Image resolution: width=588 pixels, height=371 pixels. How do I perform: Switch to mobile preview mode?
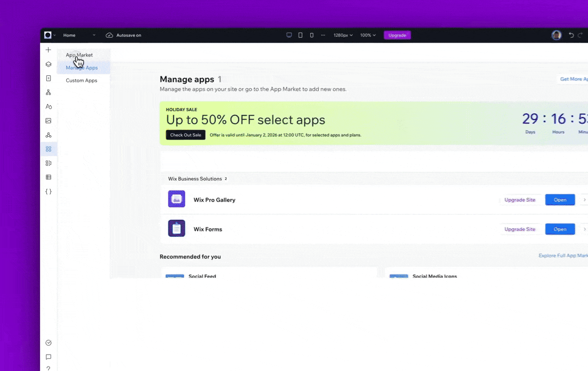point(311,35)
